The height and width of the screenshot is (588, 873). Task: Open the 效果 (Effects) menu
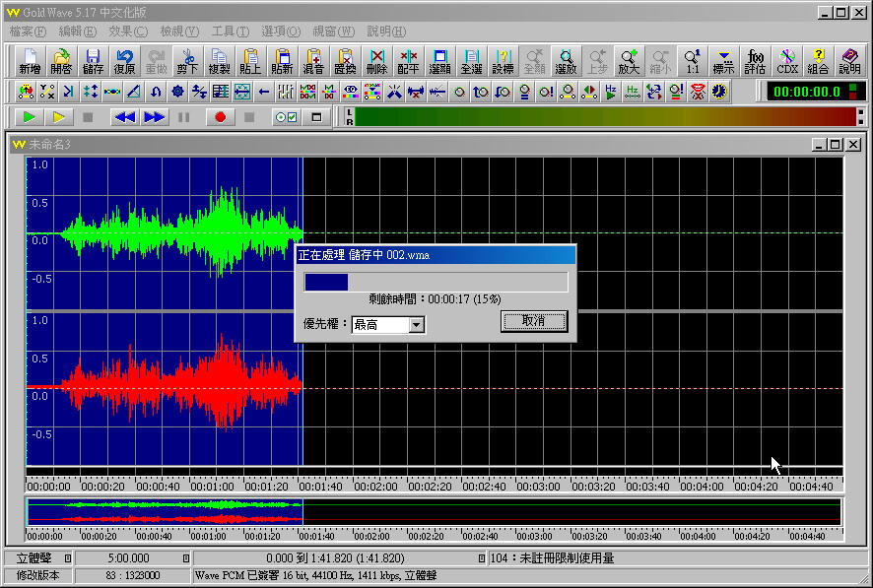(x=128, y=32)
